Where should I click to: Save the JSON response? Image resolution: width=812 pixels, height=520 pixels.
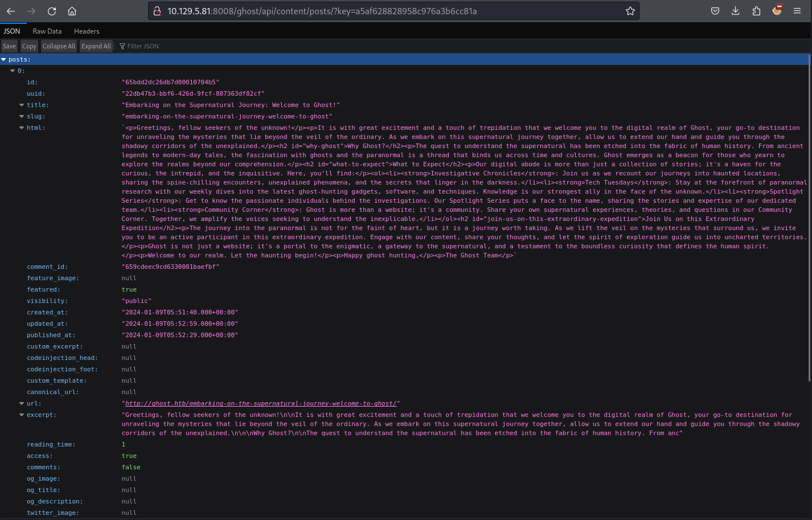[x=9, y=46]
